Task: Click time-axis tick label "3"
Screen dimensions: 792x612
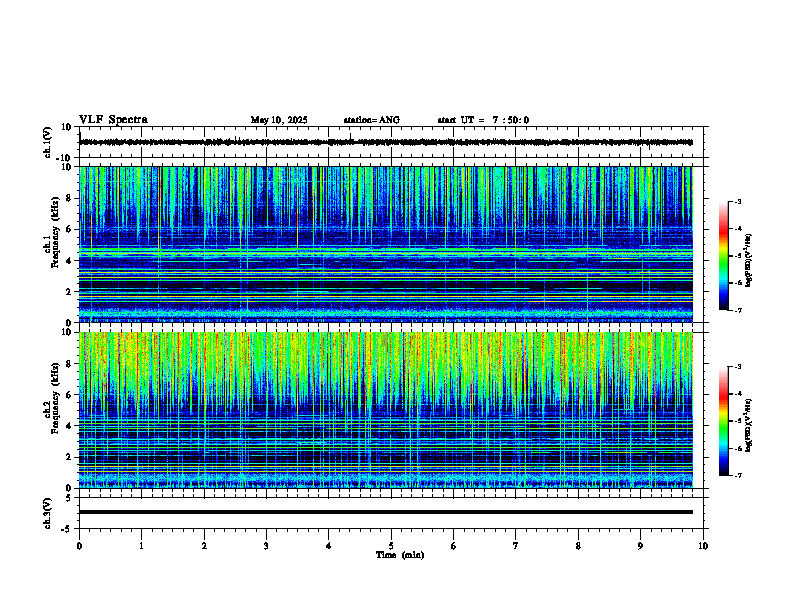Action: [266, 546]
